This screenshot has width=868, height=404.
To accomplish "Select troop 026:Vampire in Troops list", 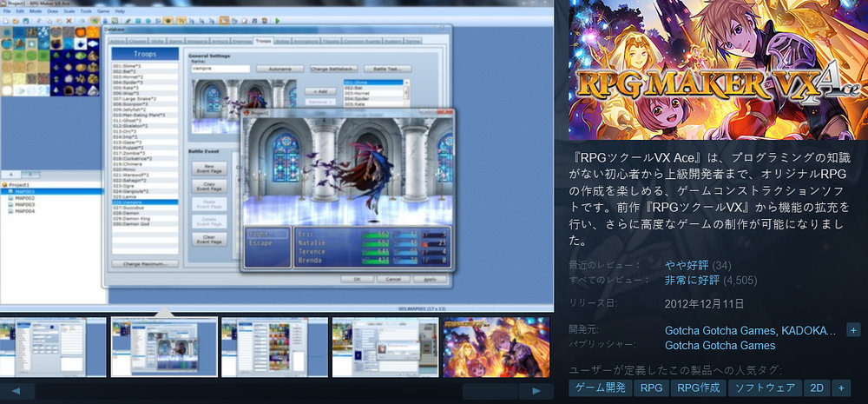I will click(145, 202).
